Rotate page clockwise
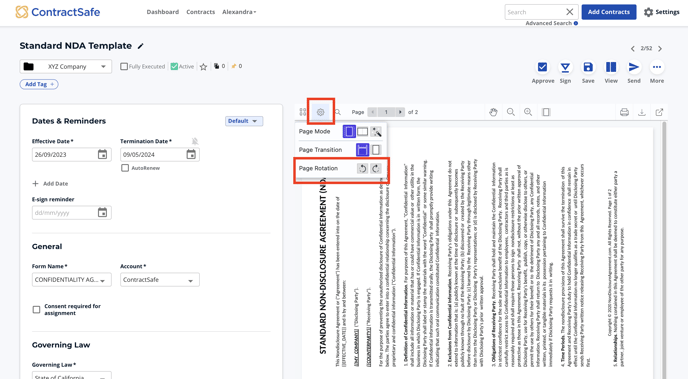Image resolution: width=688 pixels, height=379 pixels. coord(376,168)
